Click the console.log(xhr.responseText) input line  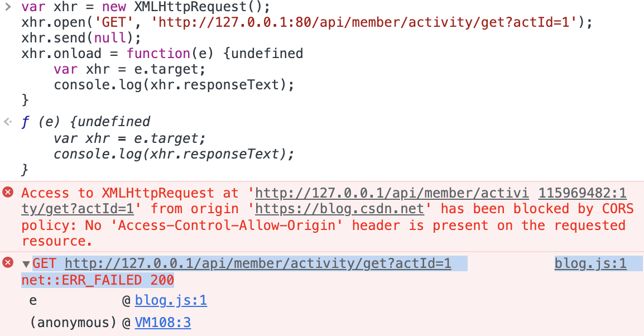[x=174, y=85]
